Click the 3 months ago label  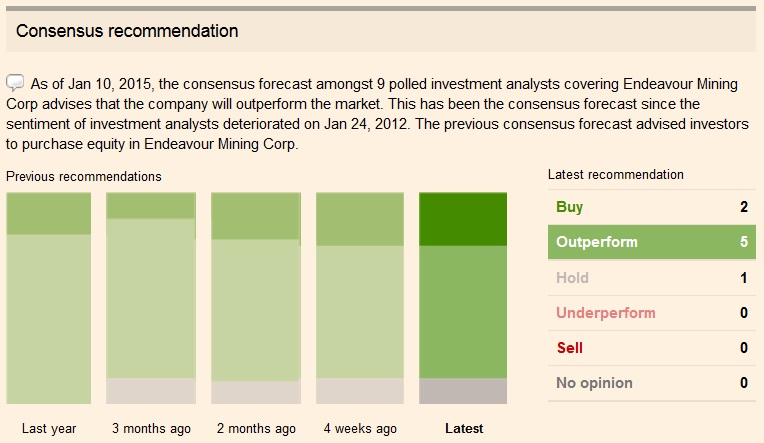pyautogui.click(x=150, y=428)
